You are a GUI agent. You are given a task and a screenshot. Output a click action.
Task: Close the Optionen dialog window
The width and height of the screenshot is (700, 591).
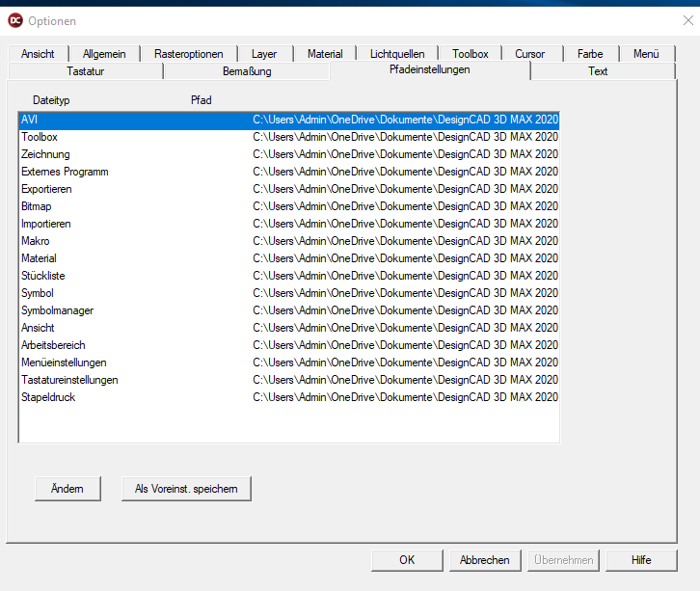click(x=687, y=20)
